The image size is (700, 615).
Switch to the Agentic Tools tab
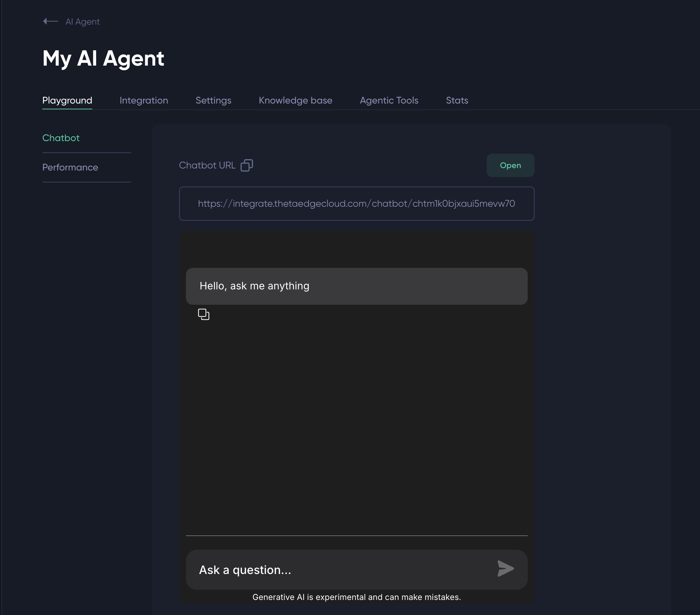pyautogui.click(x=389, y=100)
